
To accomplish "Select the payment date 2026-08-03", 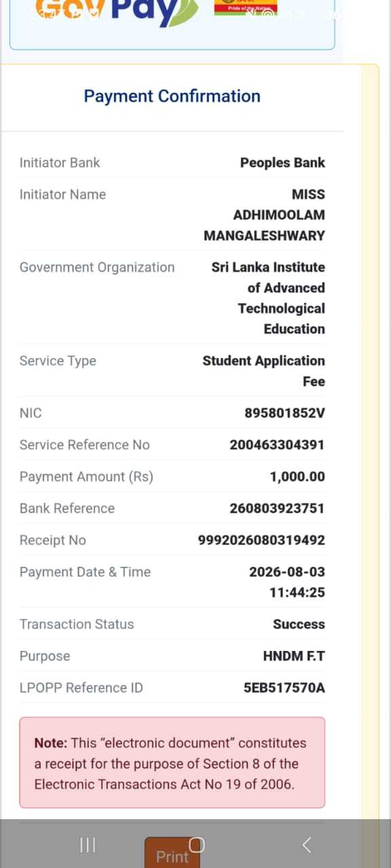I will (286, 572).
